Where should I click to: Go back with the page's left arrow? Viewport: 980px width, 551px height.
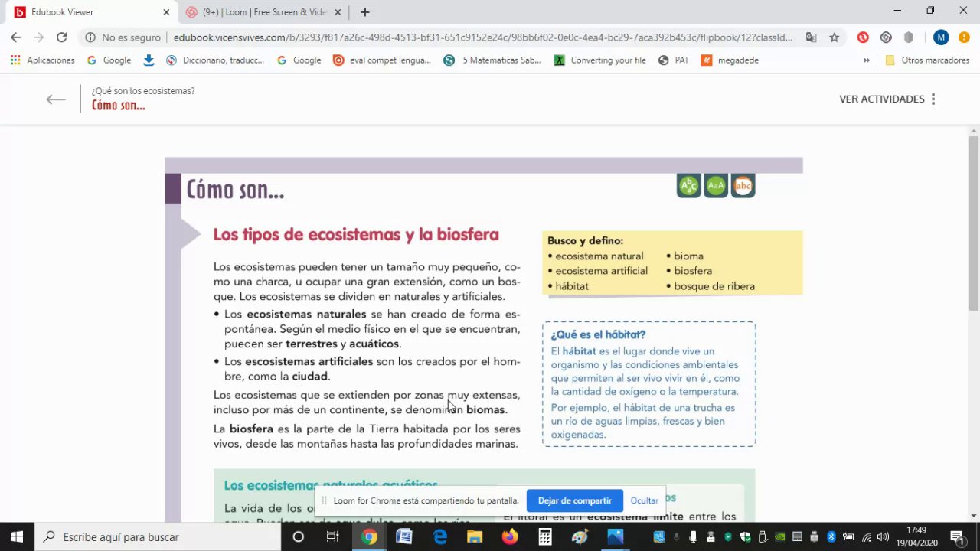click(56, 99)
